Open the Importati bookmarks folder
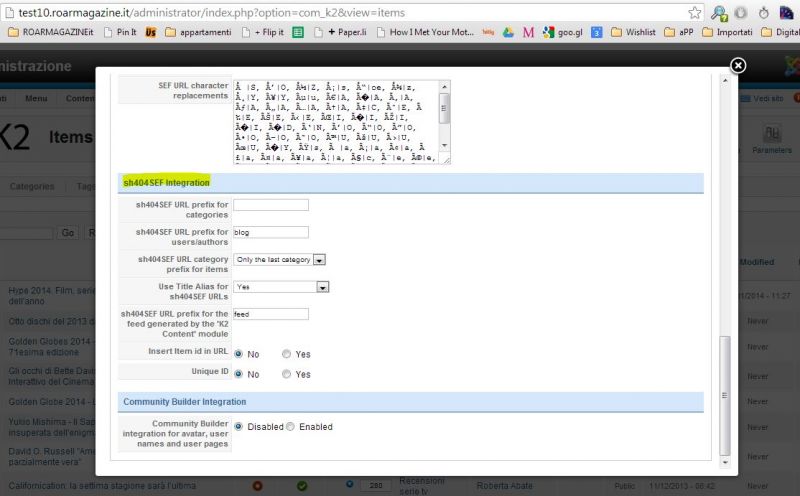 [x=727, y=32]
